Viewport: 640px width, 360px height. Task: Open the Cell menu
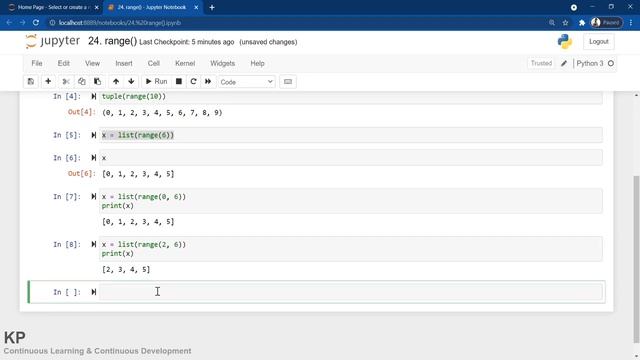[x=153, y=63]
